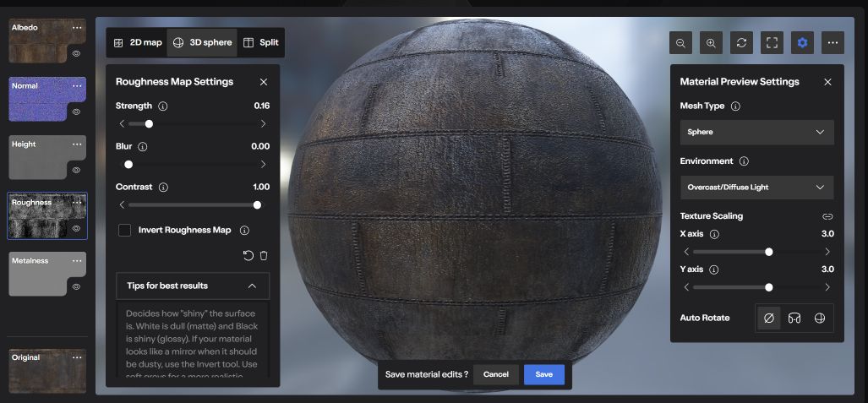This screenshot has height=403, width=868.
Task: Zoom in on the material preview
Action: click(x=711, y=42)
